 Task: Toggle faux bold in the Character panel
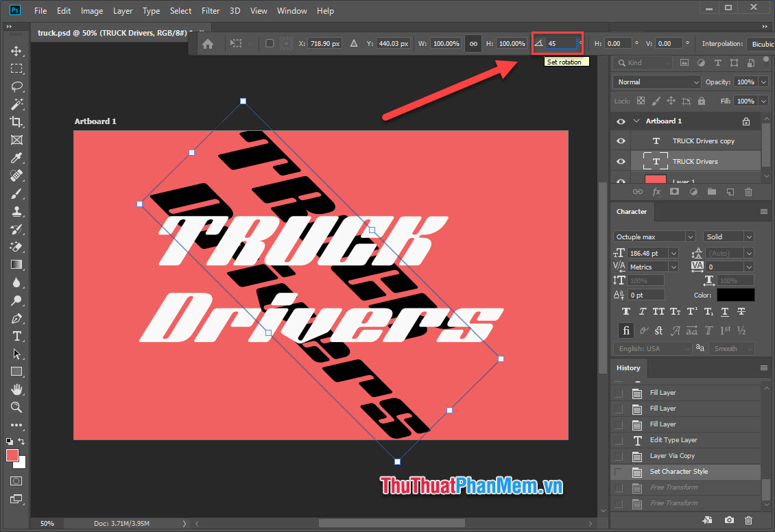[626, 311]
